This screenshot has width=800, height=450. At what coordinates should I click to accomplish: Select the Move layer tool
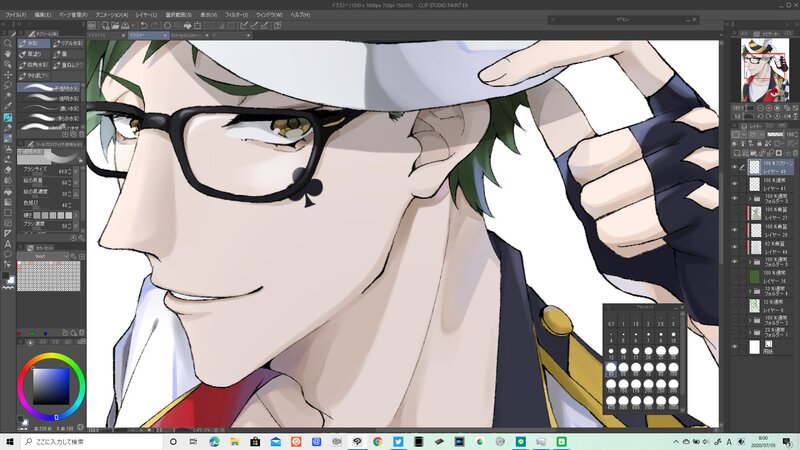tap(8, 75)
